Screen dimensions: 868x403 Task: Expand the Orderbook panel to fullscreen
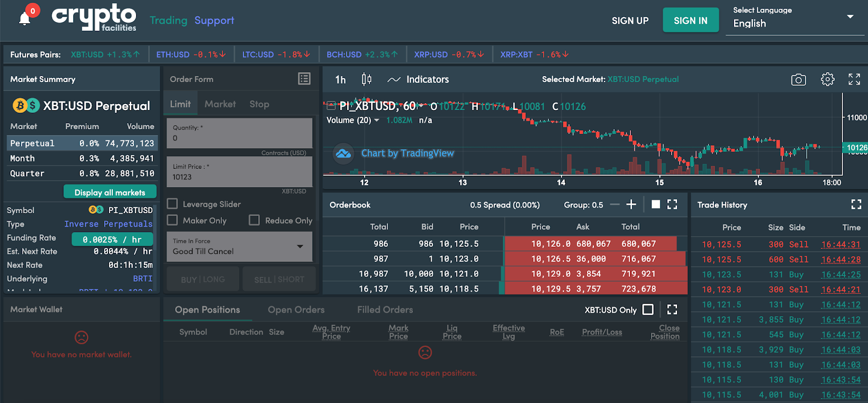pos(672,204)
